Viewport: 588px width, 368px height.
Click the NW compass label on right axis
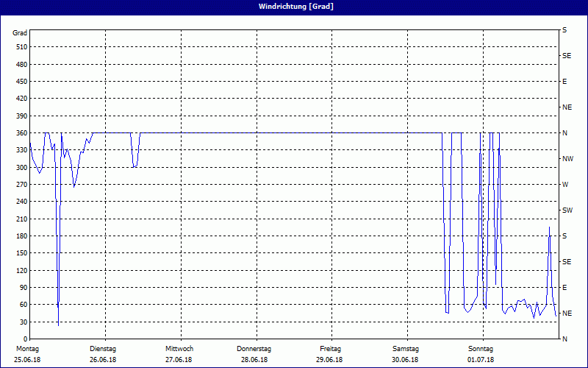pos(567,159)
